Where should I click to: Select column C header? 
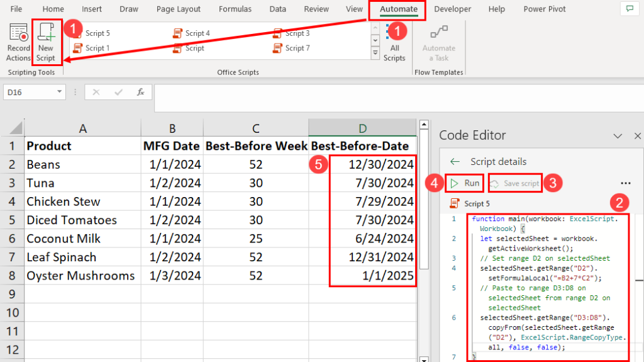point(255,128)
